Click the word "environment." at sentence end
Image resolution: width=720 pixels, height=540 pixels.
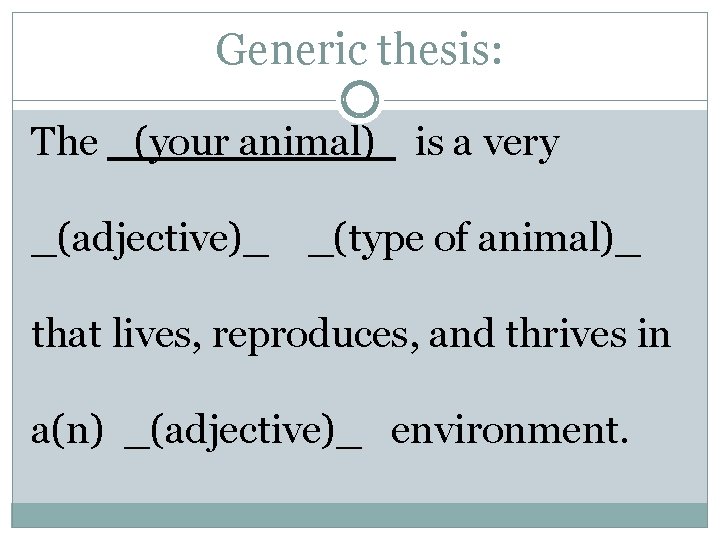point(510,430)
